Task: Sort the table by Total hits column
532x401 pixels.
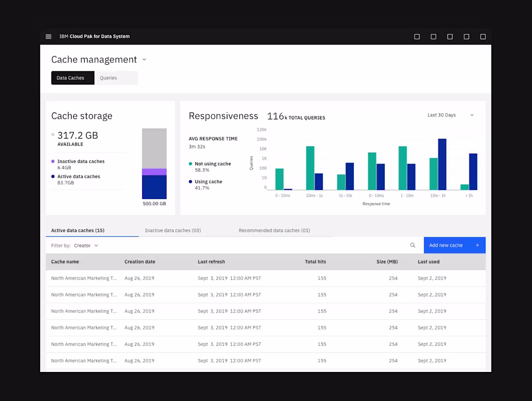Action: [315, 262]
